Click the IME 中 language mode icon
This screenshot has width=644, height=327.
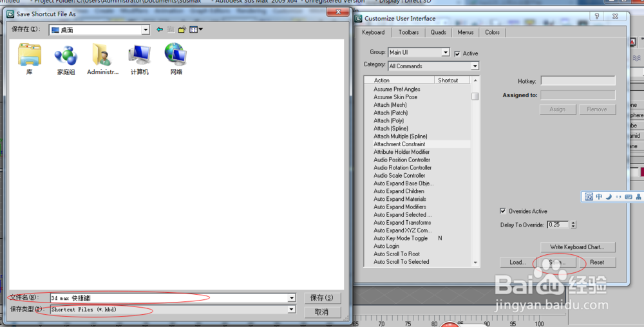[599, 196]
